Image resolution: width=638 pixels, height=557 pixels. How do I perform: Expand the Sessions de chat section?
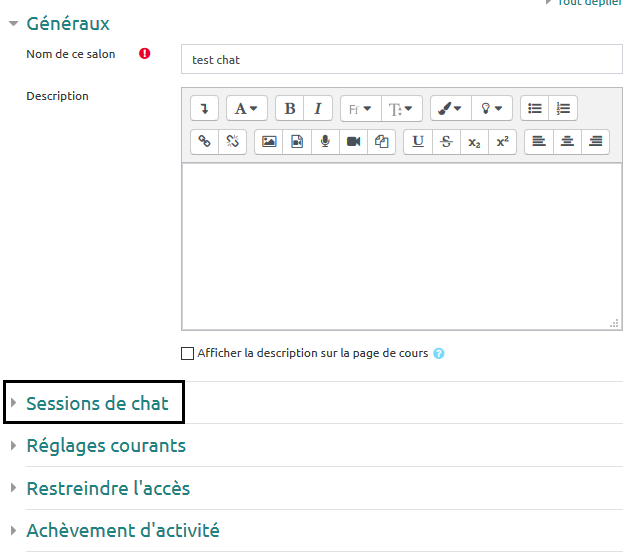coord(97,404)
